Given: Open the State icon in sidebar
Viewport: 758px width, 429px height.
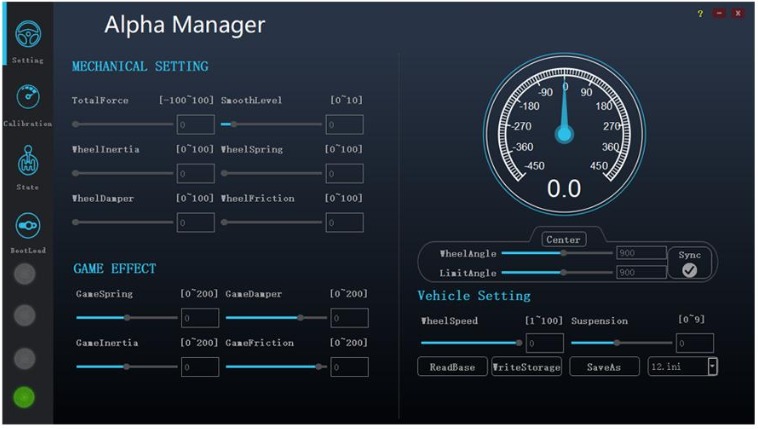Looking at the screenshot, I should (27, 161).
